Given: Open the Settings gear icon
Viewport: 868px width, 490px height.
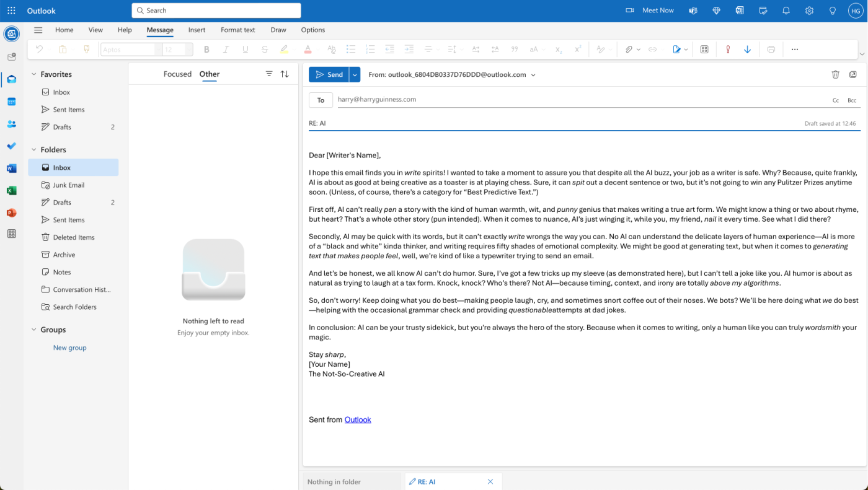Looking at the screenshot, I should point(810,11).
